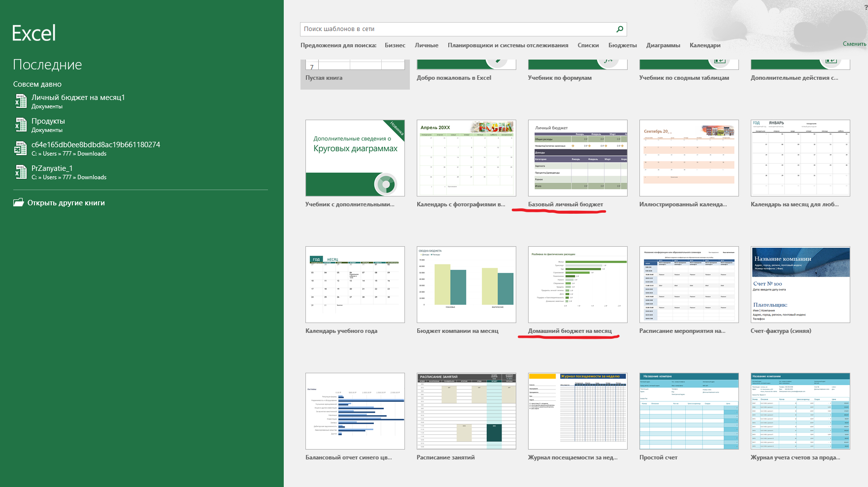Open Календарь с фотографиями template thumbnail
This screenshot has height=487, width=868.
pos(467,158)
